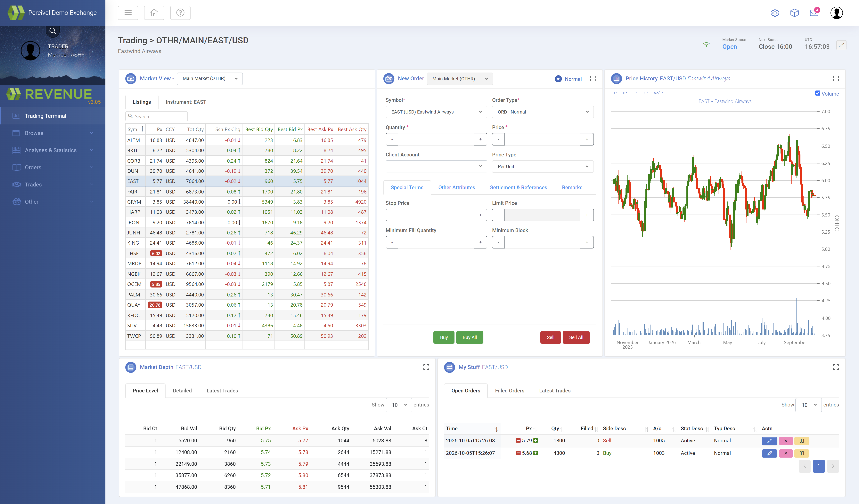Viewport: 859px width, 504px height.
Task: Expand the Orders sidebar menu
Action: pyautogui.click(x=53, y=168)
